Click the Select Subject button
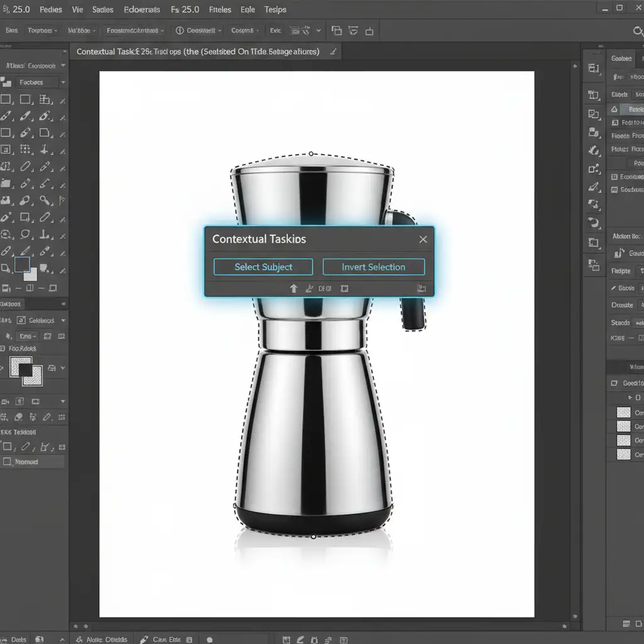644x644 pixels. click(263, 267)
